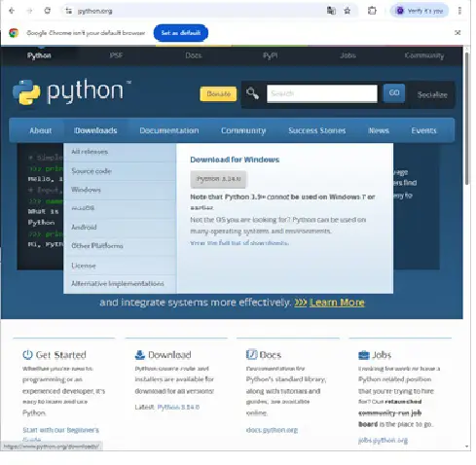Click the Download section arrow icon
476x465 pixels.
click(x=140, y=354)
